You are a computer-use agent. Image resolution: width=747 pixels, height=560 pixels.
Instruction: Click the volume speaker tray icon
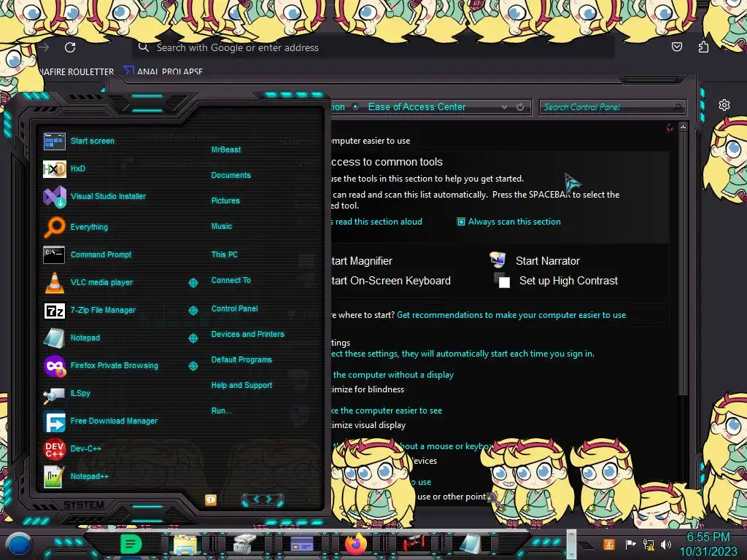(x=666, y=544)
